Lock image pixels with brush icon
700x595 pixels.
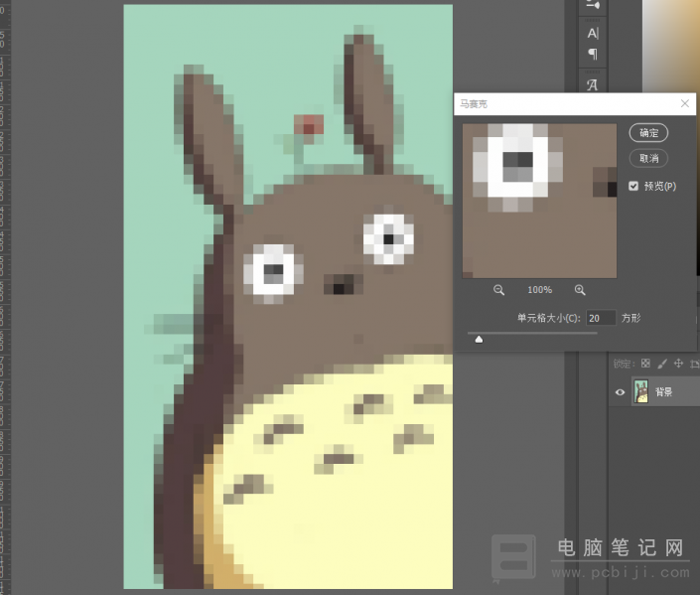click(662, 364)
